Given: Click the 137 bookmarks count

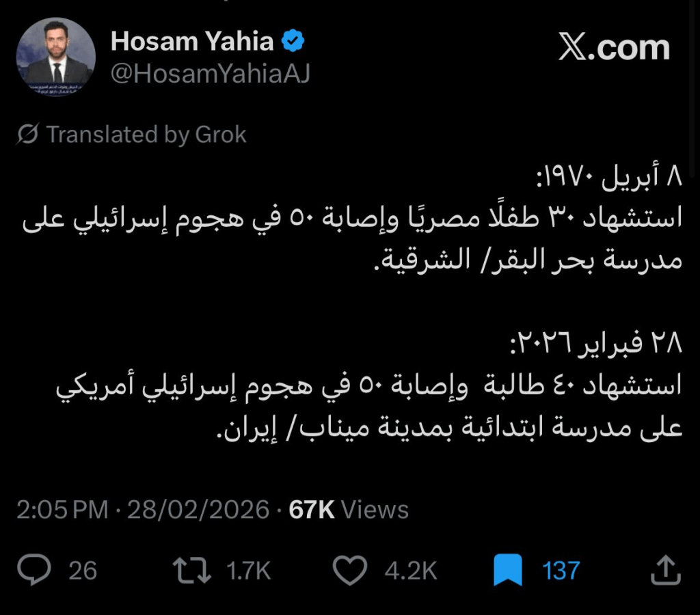Looking at the screenshot, I should pyautogui.click(x=561, y=571).
